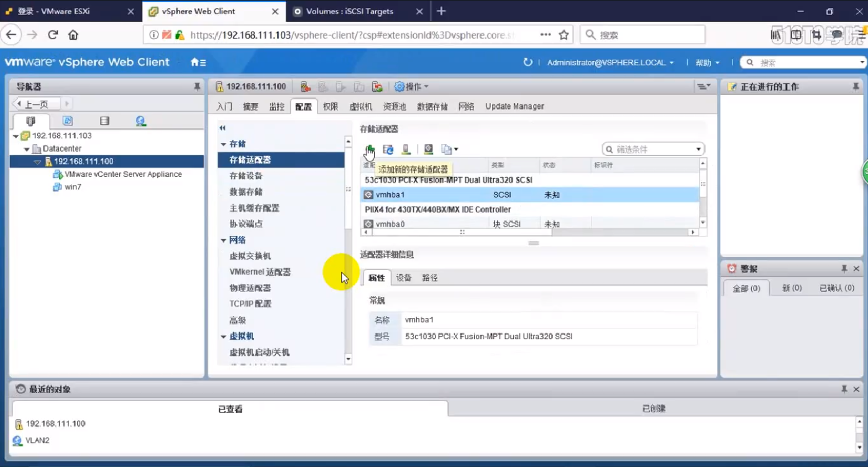Click the add new storage adapter icon
Image resolution: width=868 pixels, height=467 pixels.
click(370, 149)
